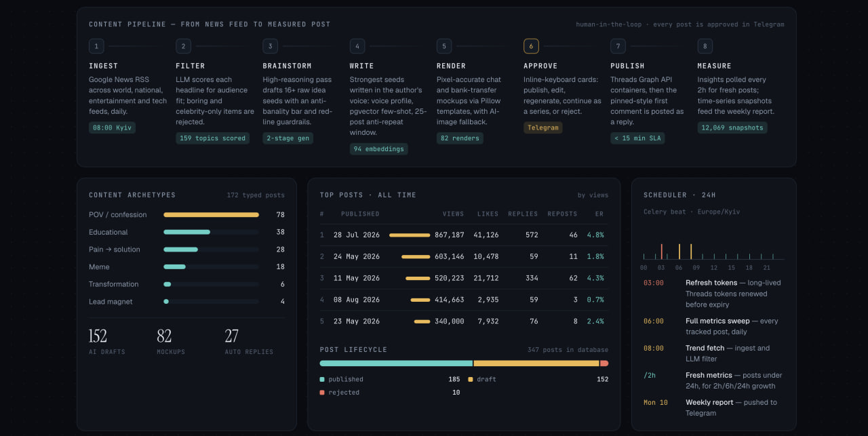The width and height of the screenshot is (868, 436).
Task: Click the yellow draft segment of lifecycle bar
Action: pyautogui.click(x=536, y=363)
